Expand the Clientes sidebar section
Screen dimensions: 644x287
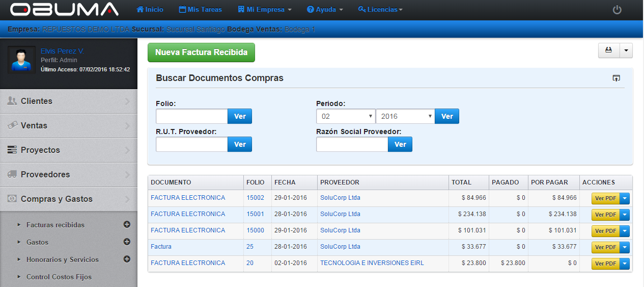coord(68,101)
